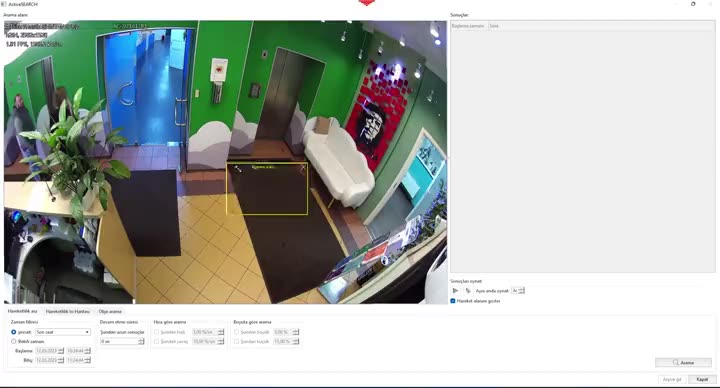Click inside the duration '0 sn' input field
720x388 pixels.
pyautogui.click(x=119, y=342)
